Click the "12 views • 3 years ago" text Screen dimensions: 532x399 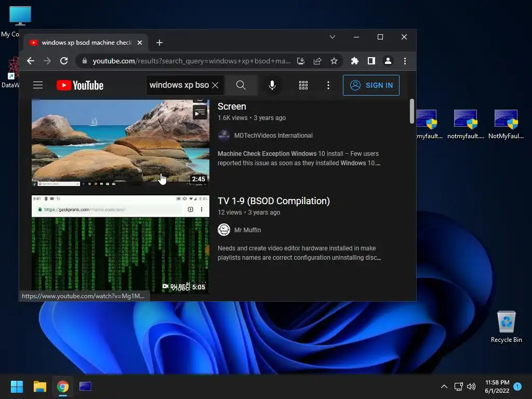tap(249, 212)
